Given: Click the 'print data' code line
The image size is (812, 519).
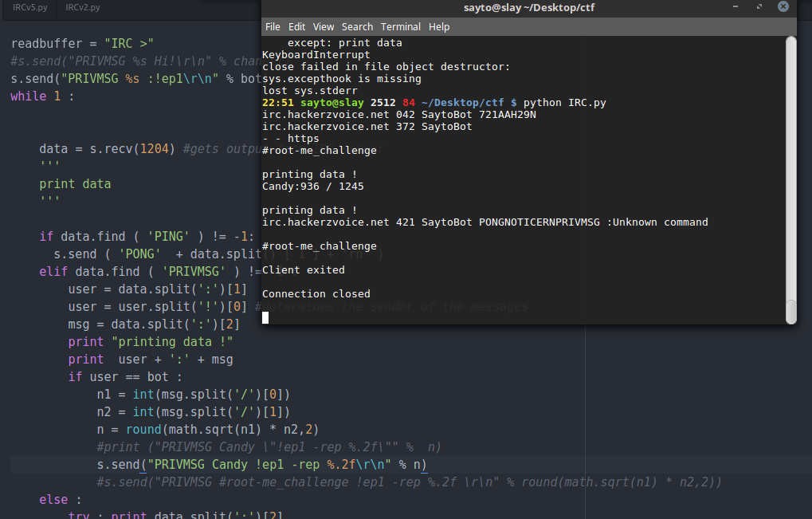Looking at the screenshot, I should (75, 184).
